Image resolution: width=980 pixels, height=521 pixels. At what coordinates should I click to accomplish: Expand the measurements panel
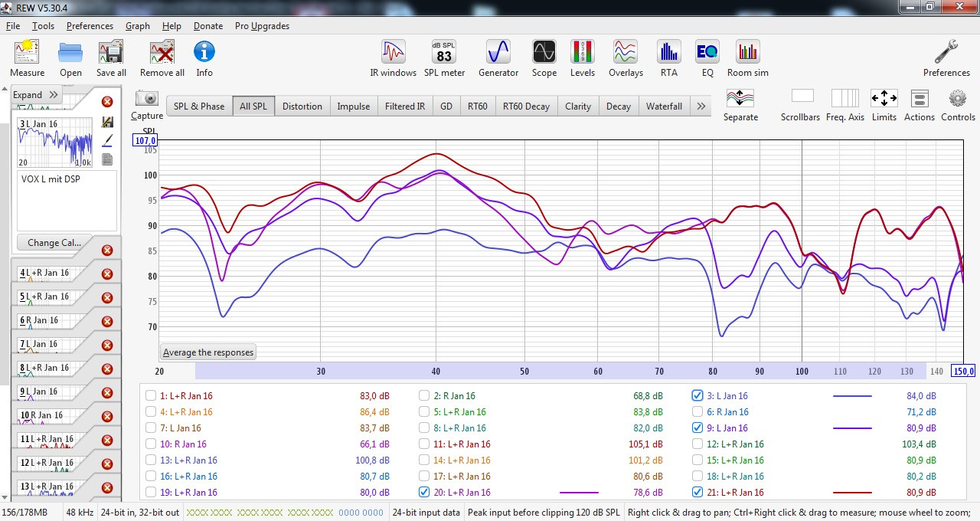(x=35, y=95)
